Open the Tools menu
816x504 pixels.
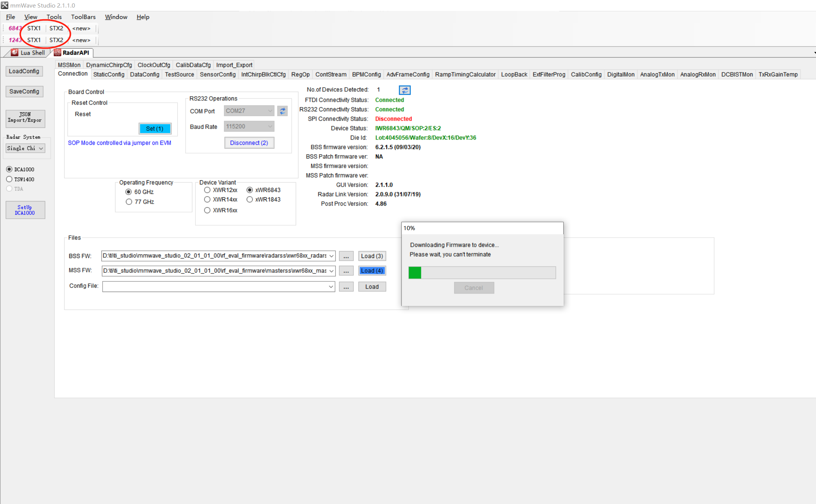pyautogui.click(x=54, y=17)
